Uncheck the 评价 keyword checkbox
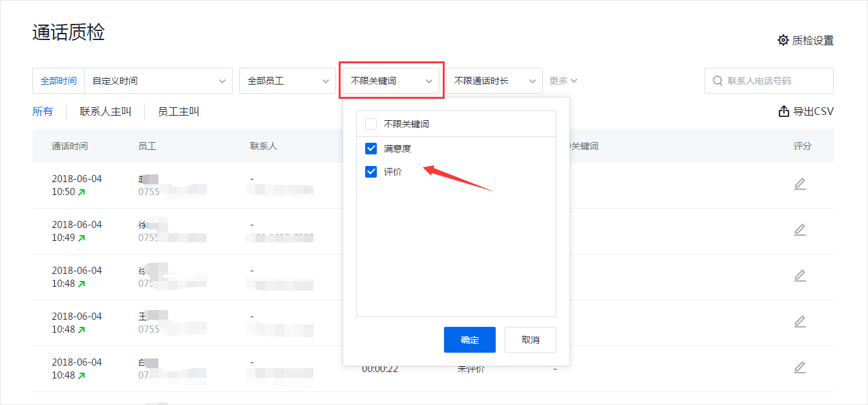This screenshot has height=405, width=868. click(x=371, y=172)
